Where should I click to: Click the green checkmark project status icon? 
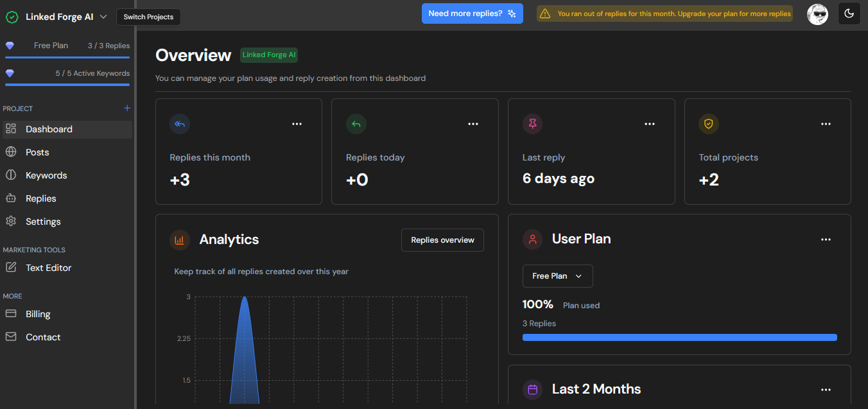pyautogui.click(x=12, y=17)
